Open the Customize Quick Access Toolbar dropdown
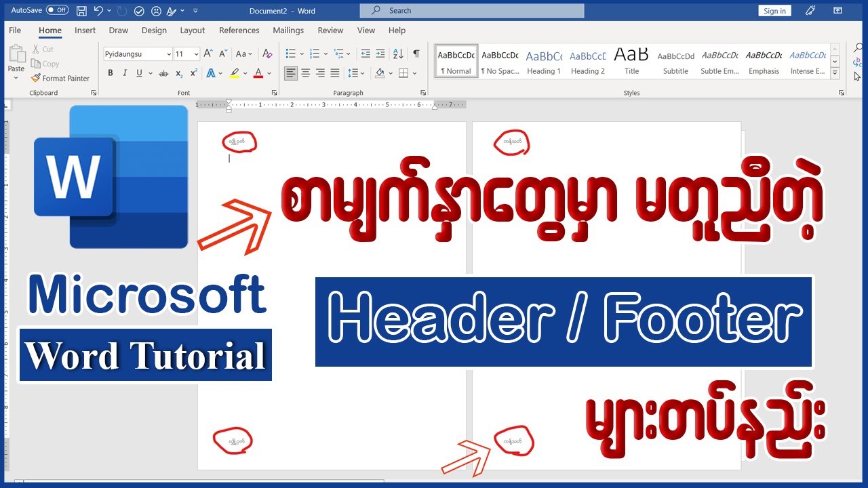This screenshot has height=488, width=868. pyautogui.click(x=195, y=11)
